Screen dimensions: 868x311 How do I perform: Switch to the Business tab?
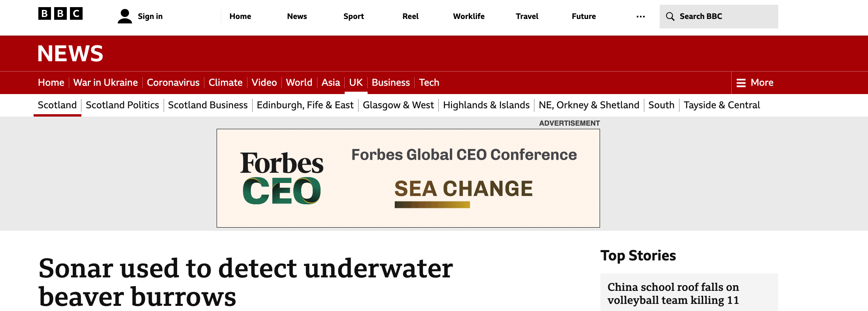[391, 83]
